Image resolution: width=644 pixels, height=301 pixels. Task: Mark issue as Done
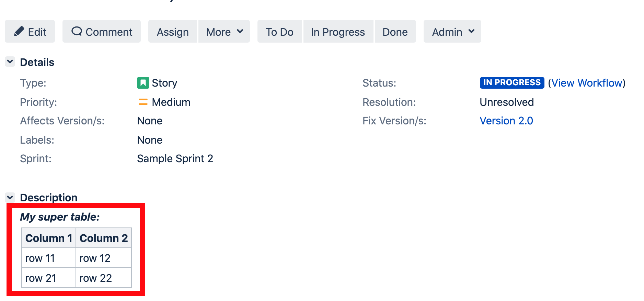395,31
